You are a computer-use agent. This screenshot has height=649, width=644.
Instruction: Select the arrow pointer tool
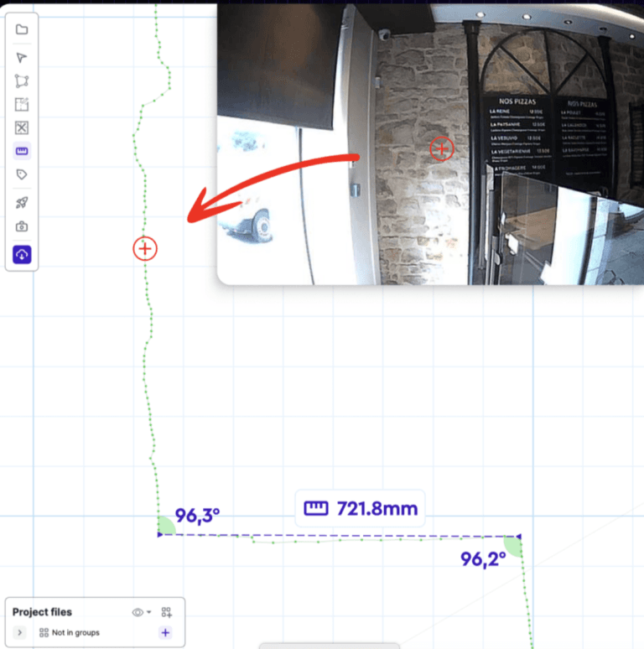(22, 58)
